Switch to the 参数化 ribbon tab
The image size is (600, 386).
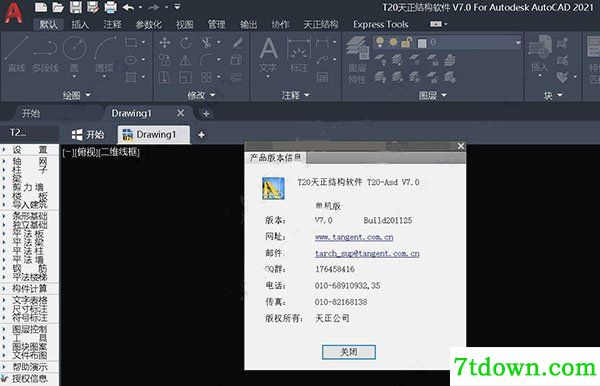click(x=148, y=24)
